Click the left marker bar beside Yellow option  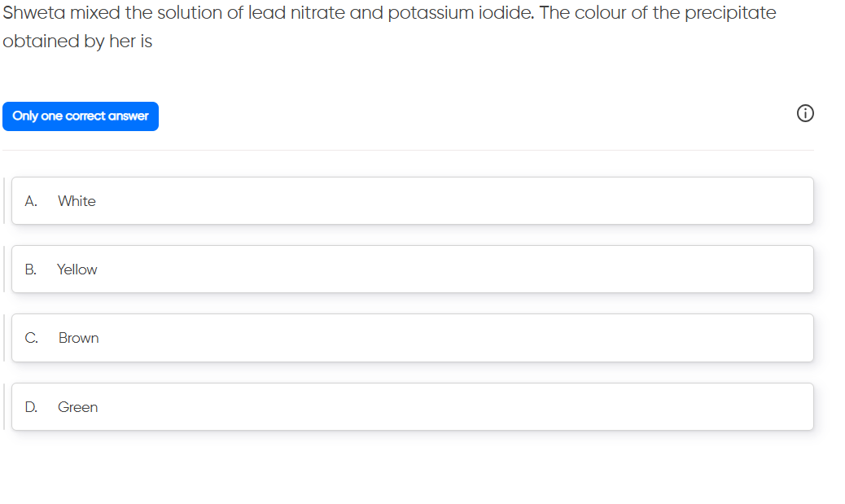pyautogui.click(x=3, y=270)
